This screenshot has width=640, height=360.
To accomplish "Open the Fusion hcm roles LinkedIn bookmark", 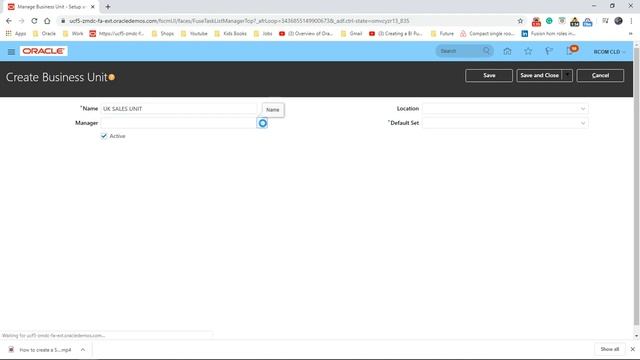I will pyautogui.click(x=549, y=33).
